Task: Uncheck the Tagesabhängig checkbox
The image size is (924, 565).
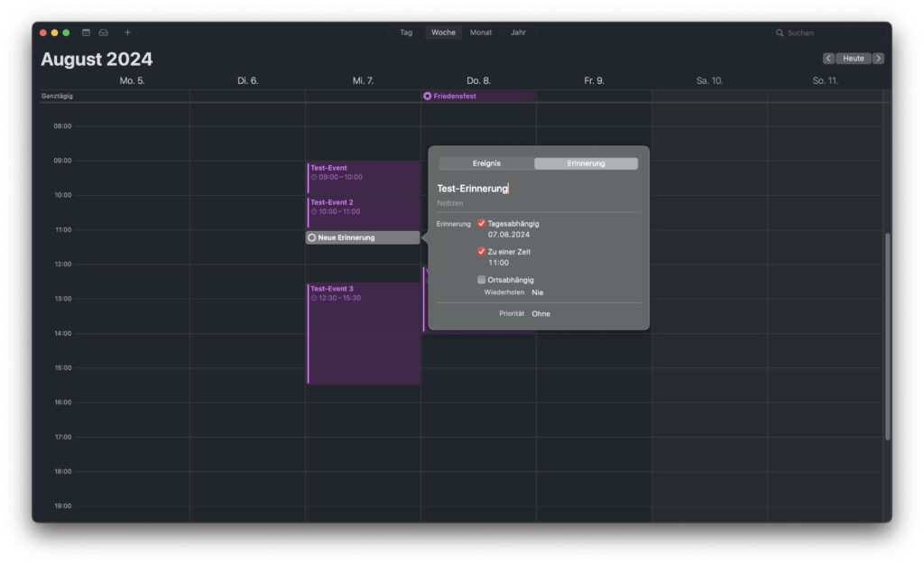Action: tap(482, 224)
